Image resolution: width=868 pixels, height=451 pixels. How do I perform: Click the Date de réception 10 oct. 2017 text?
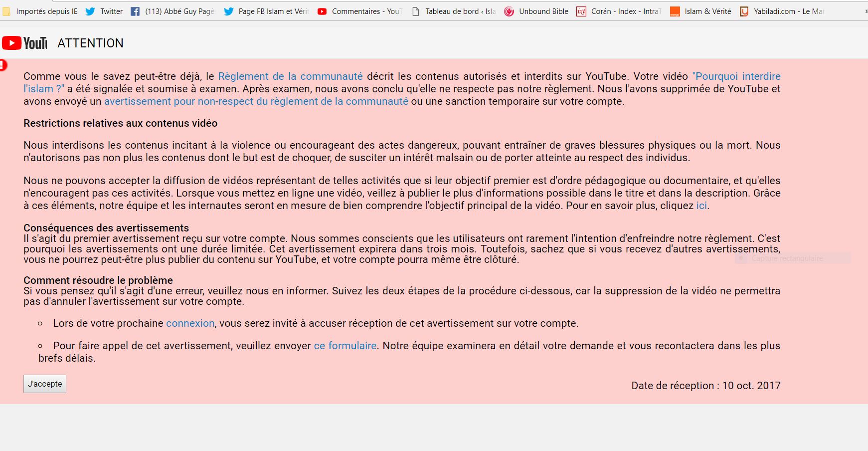point(706,386)
